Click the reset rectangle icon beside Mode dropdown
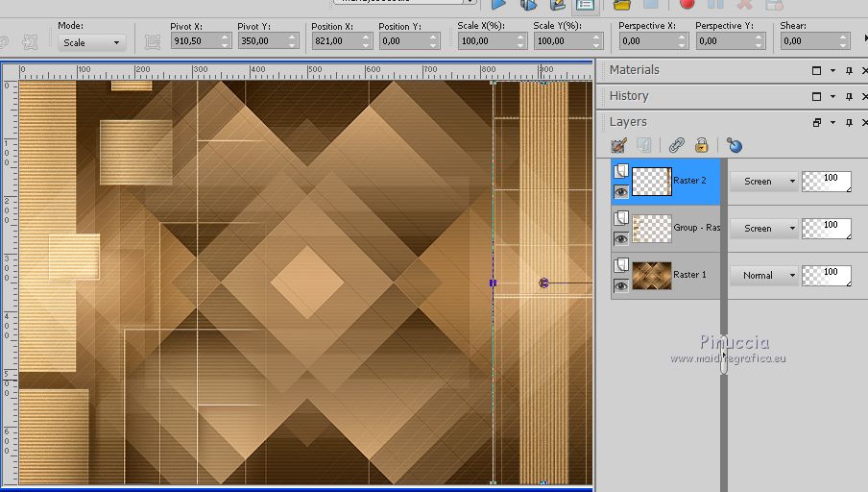The width and height of the screenshot is (868, 492). [x=152, y=42]
